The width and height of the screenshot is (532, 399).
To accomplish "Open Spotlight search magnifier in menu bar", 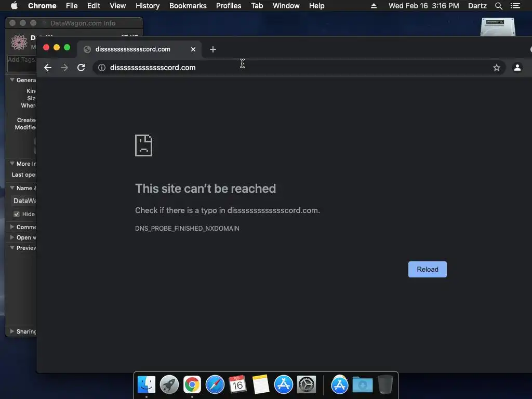I will pos(498,6).
